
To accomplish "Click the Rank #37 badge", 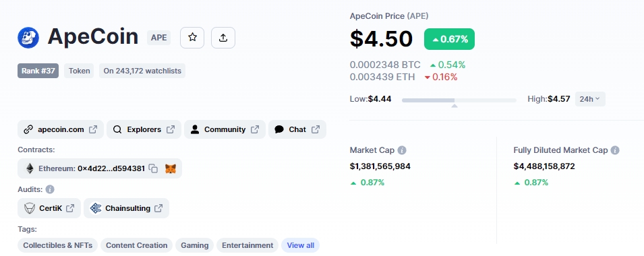I will pos(38,71).
